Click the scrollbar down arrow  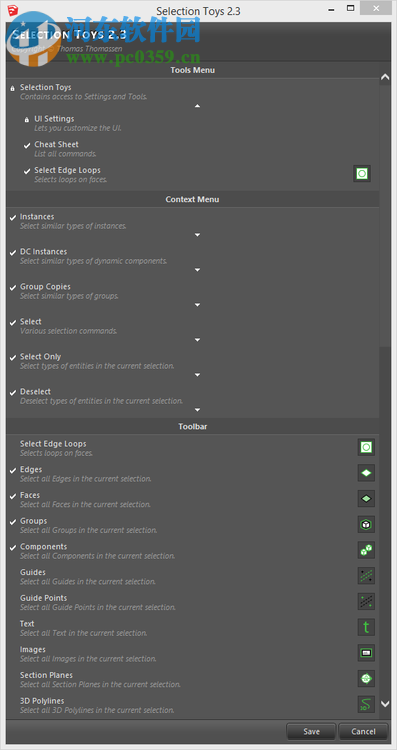tap(385, 704)
